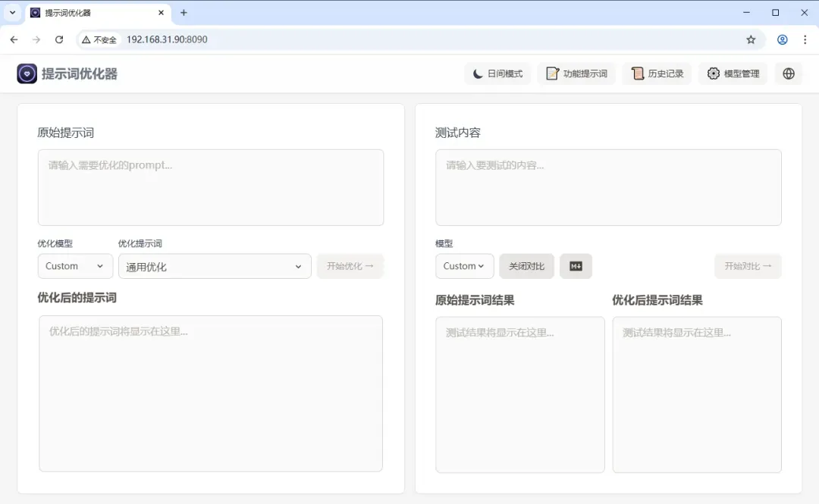This screenshot has width=819, height=504.
Task: Toggle 关闭对比 compare mode
Action: tap(526, 266)
